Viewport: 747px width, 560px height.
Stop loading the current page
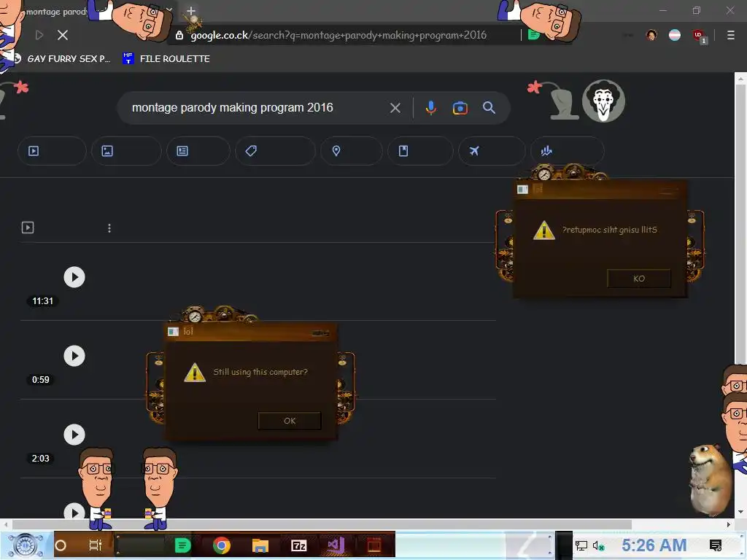point(63,35)
